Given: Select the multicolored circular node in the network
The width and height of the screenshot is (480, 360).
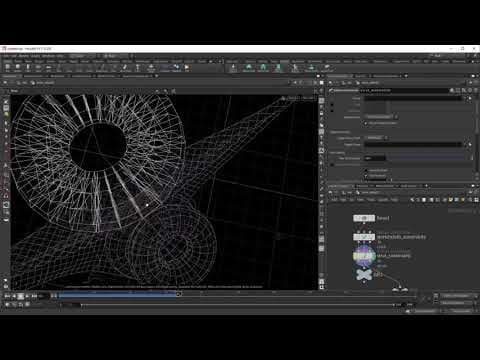Looking at the screenshot, I should pos(364,256).
